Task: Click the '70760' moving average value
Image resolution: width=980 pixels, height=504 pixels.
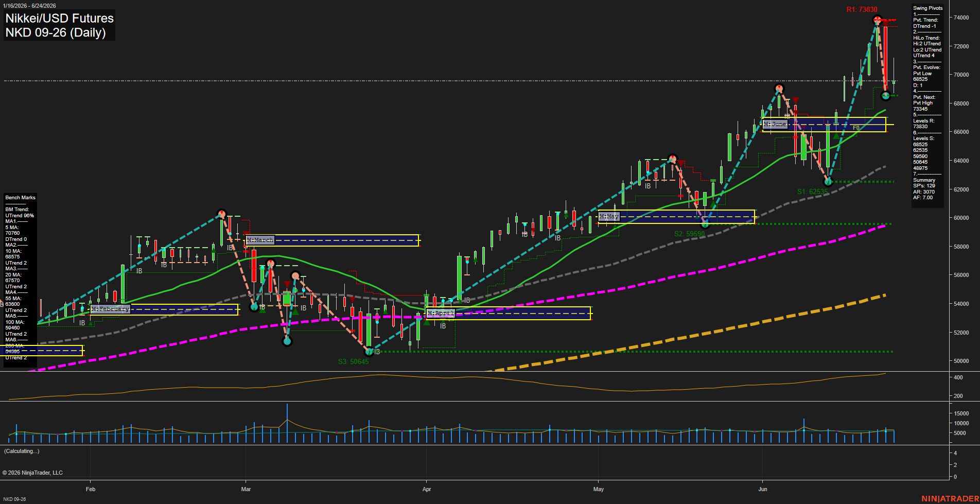Action: point(12,233)
